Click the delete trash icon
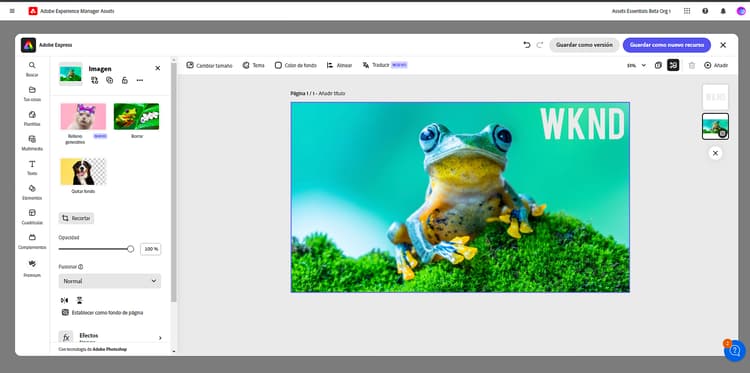The image size is (750, 373). click(691, 66)
